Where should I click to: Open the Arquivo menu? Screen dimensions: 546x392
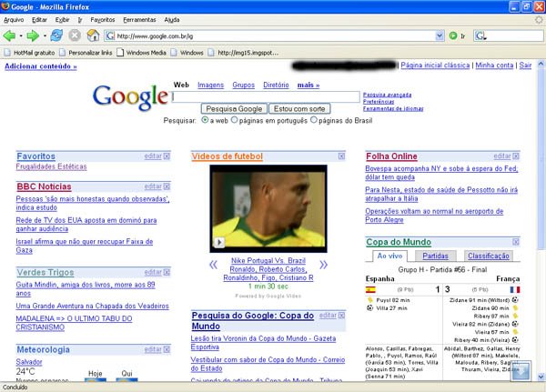(x=14, y=20)
